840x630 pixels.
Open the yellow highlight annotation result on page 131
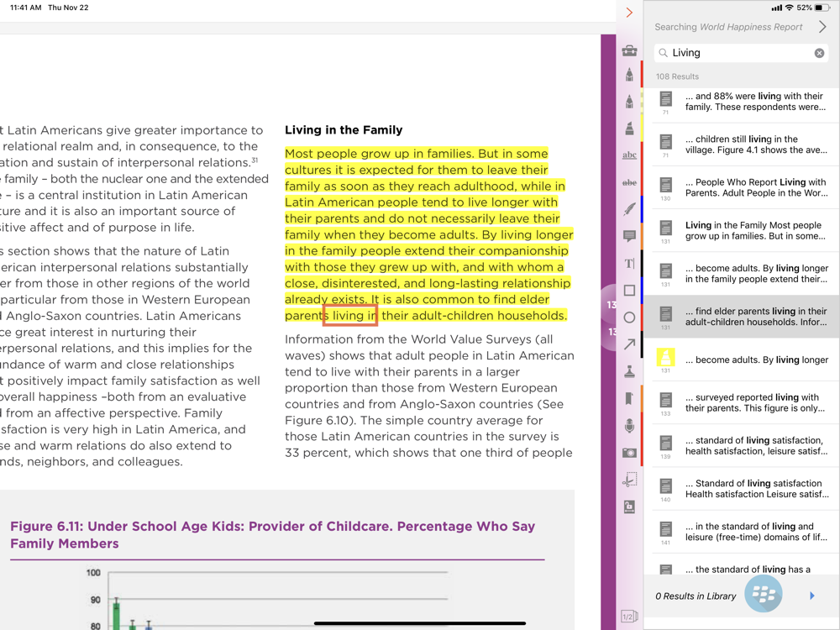coord(742,360)
